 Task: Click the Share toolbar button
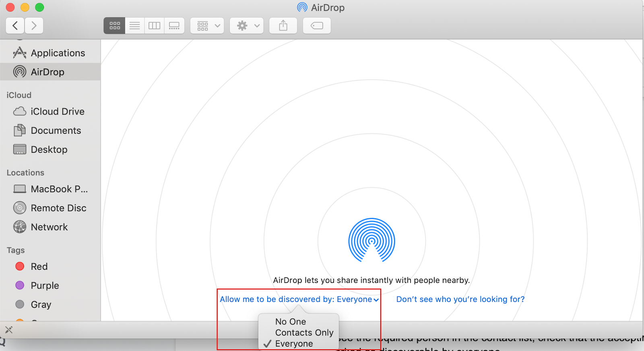(x=283, y=26)
